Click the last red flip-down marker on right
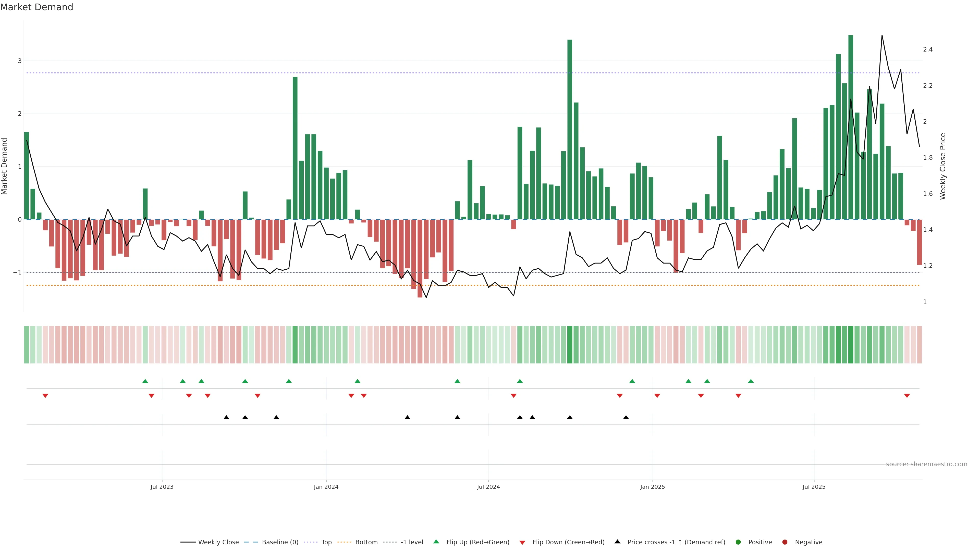Viewport: 980px width, 551px height. click(907, 396)
